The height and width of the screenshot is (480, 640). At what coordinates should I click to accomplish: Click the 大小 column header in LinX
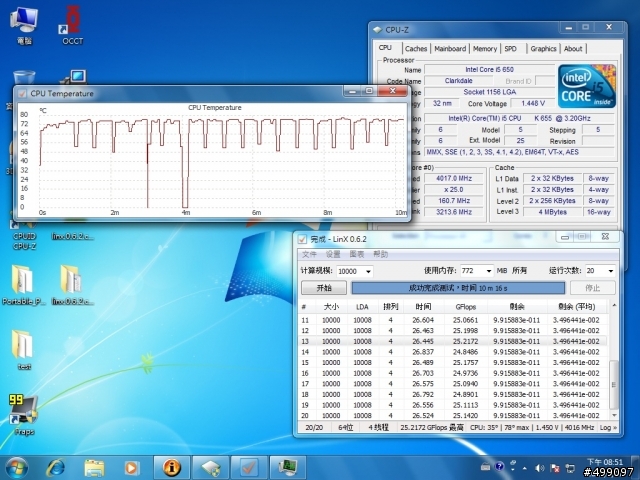pyautogui.click(x=331, y=307)
